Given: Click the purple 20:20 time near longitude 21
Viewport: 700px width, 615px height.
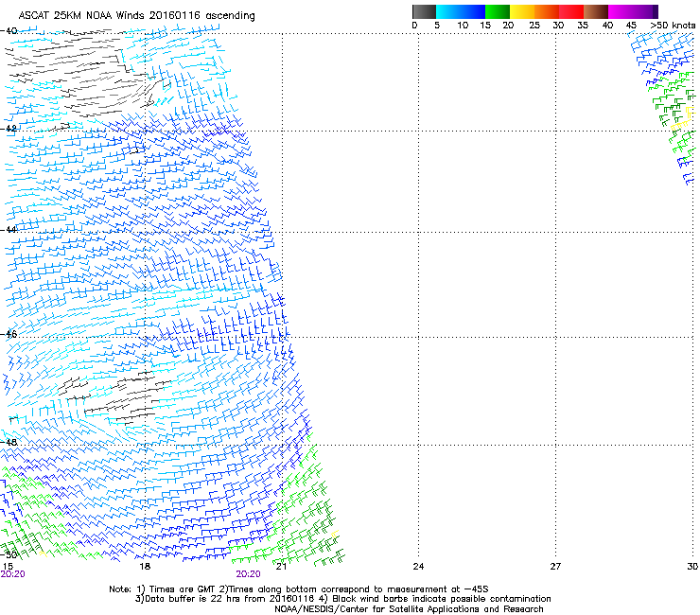Looking at the screenshot, I should [248, 574].
